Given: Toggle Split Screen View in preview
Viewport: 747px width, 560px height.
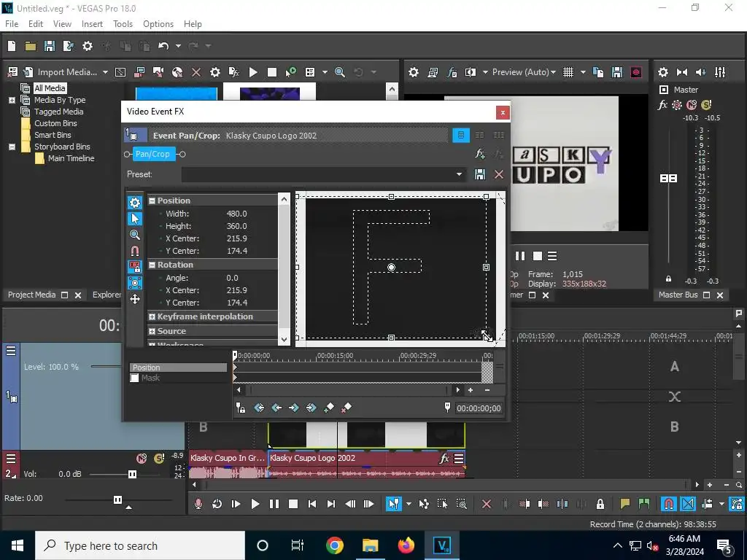Looking at the screenshot, I should (x=471, y=72).
